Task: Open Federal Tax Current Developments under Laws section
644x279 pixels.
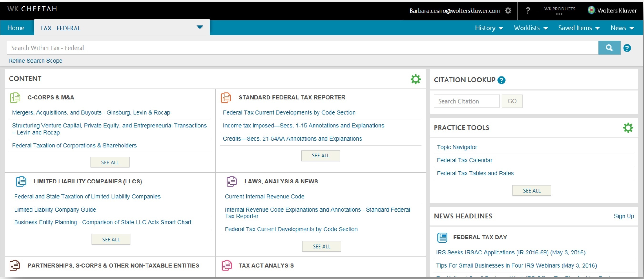Action: pos(291,229)
